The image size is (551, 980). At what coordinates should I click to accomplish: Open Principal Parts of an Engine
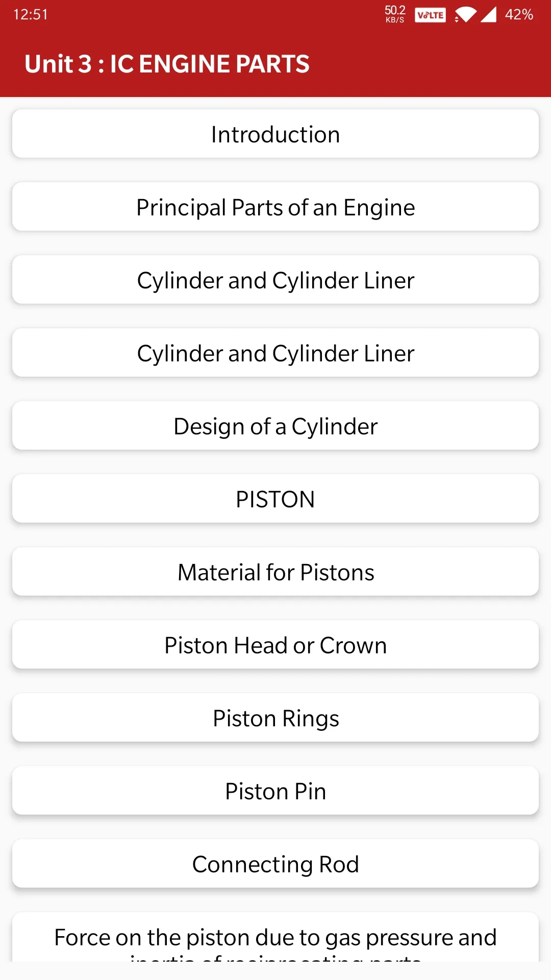pyautogui.click(x=275, y=207)
